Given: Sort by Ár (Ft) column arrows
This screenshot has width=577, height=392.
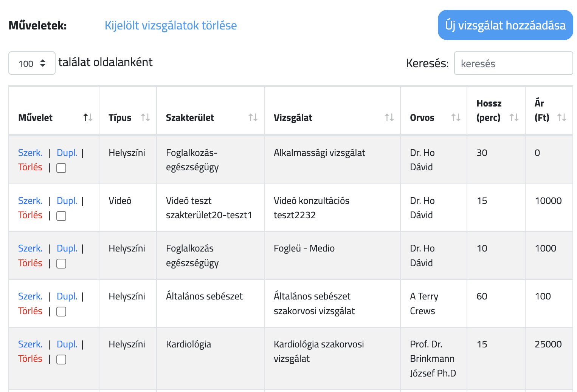Looking at the screenshot, I should [561, 118].
